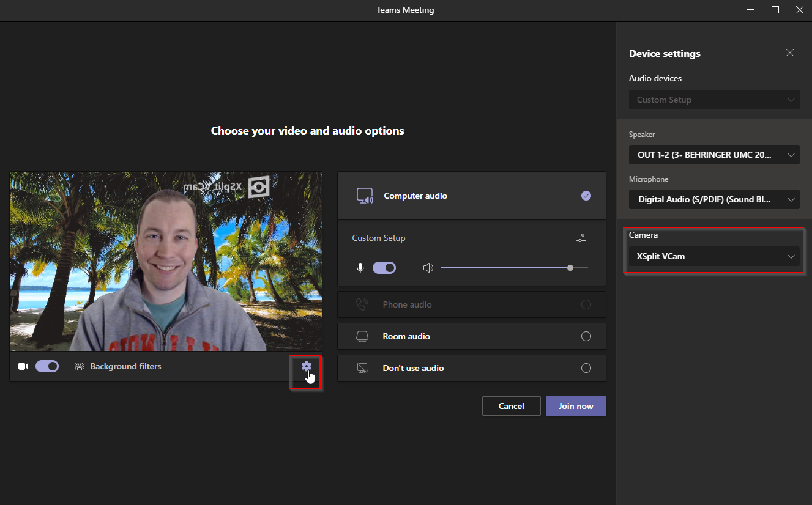Click the Custom Setup label text
Image resolution: width=812 pixels, height=505 pixels.
(379, 238)
